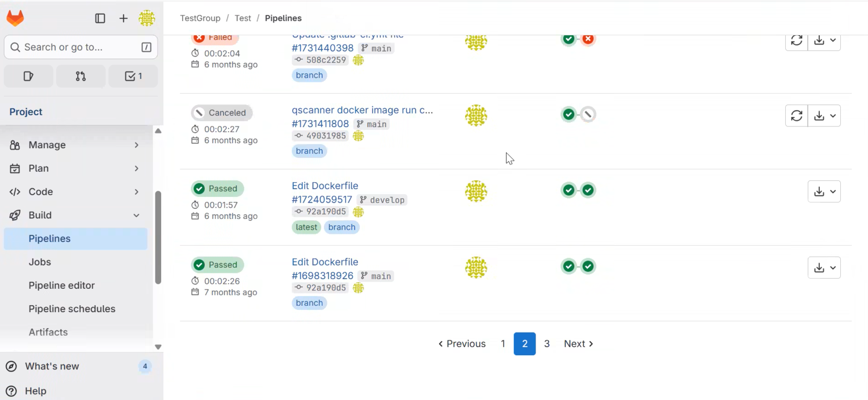Expand the Plan sidebar section

click(75, 169)
